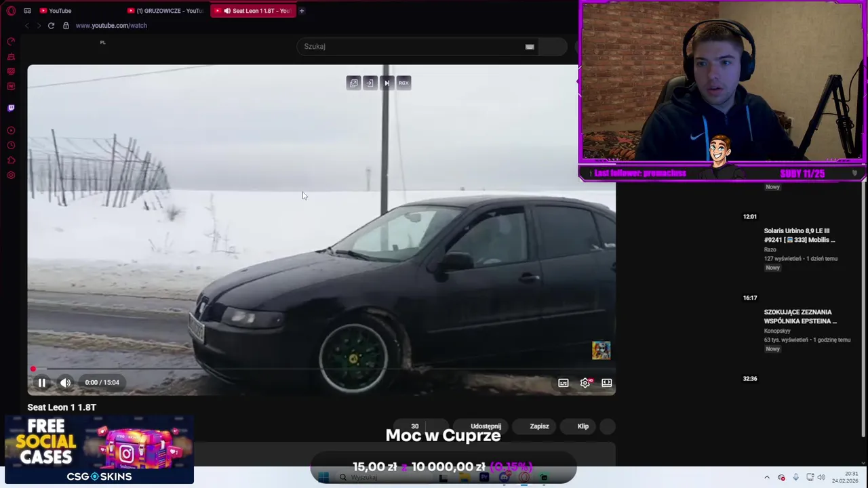Click the RGX video overlay button

coord(403,83)
